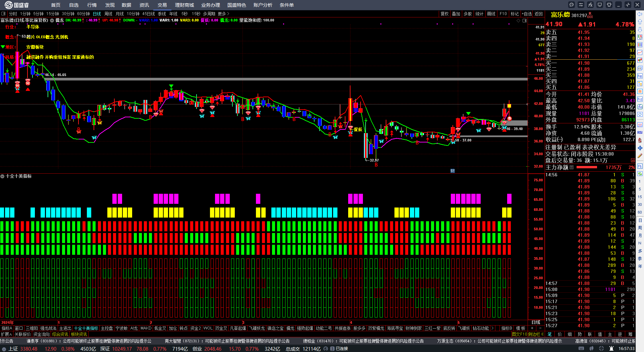Open 综合资讯 tab at the bottom

(60, 334)
